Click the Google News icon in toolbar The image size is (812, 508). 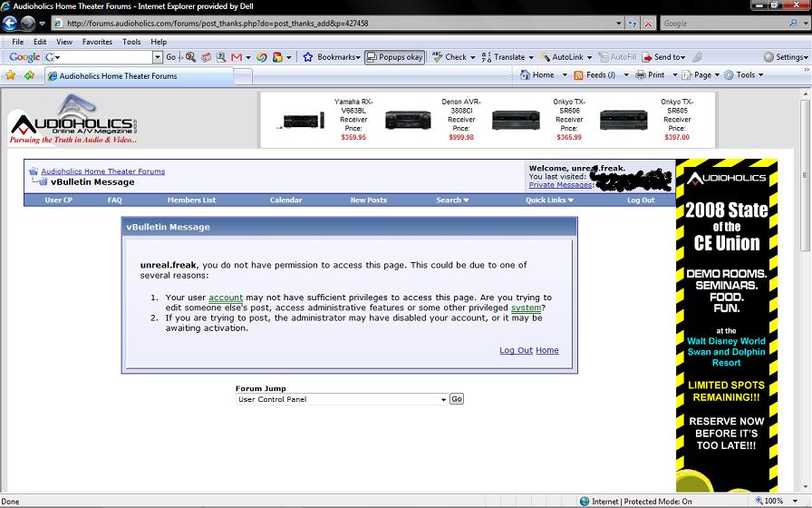point(206,57)
